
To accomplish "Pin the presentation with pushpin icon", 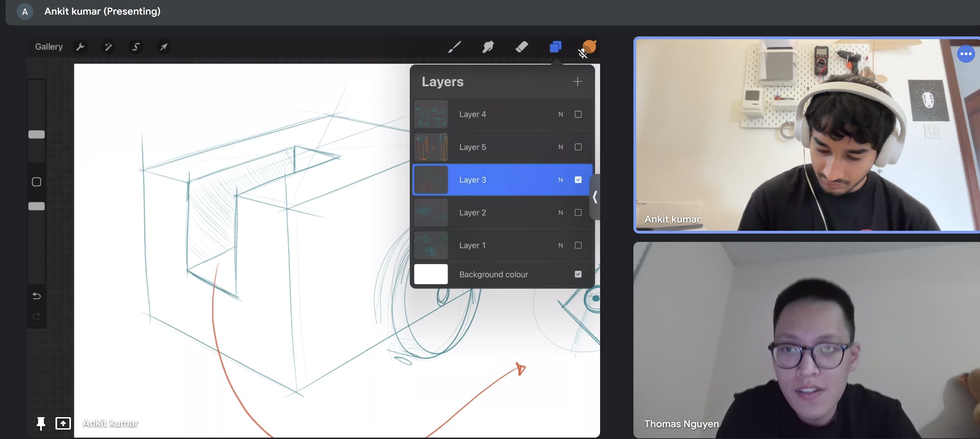I will (41, 423).
